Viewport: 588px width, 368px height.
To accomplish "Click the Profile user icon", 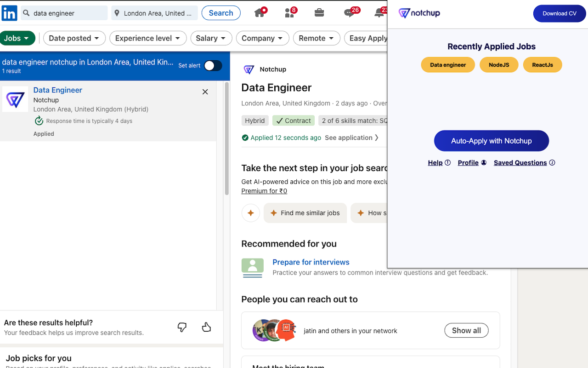I will point(484,163).
